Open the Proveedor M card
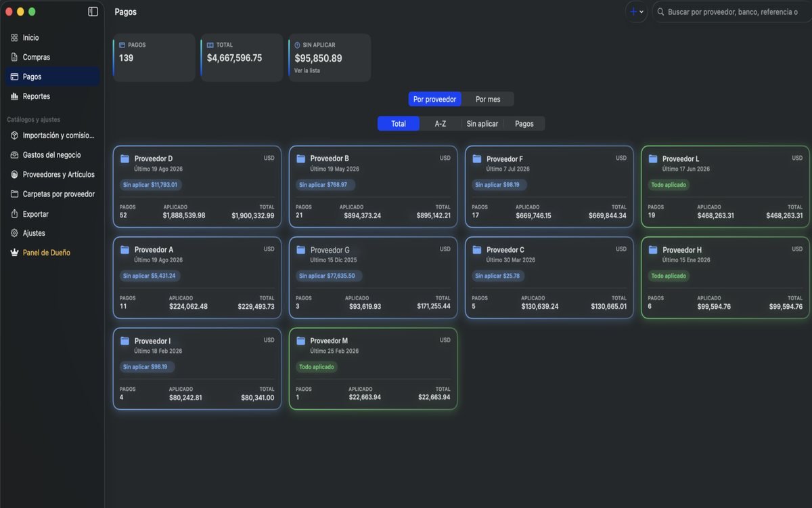The image size is (812, 508). click(373, 369)
